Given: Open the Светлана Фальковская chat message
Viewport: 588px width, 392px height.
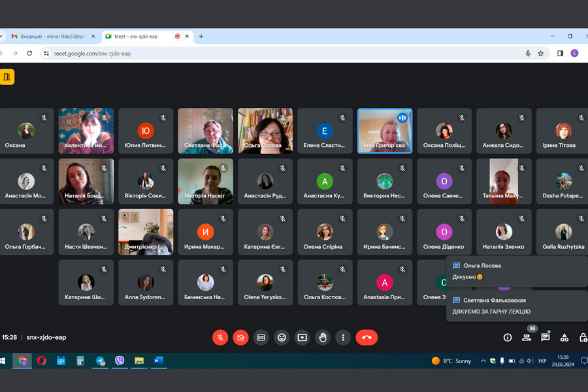Looking at the screenshot, I should pyautogui.click(x=517, y=306).
